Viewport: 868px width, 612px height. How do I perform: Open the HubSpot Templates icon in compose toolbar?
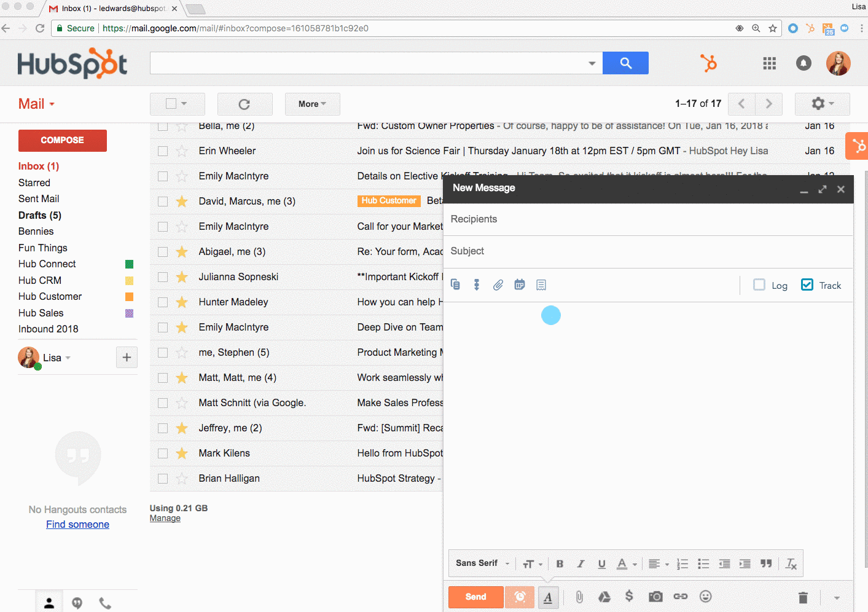point(455,284)
